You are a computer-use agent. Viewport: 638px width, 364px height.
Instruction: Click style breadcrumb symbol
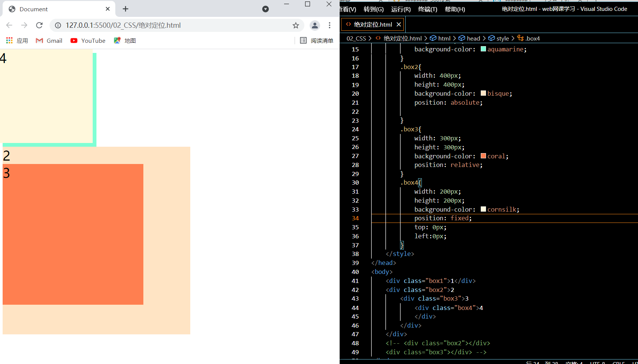pos(498,38)
